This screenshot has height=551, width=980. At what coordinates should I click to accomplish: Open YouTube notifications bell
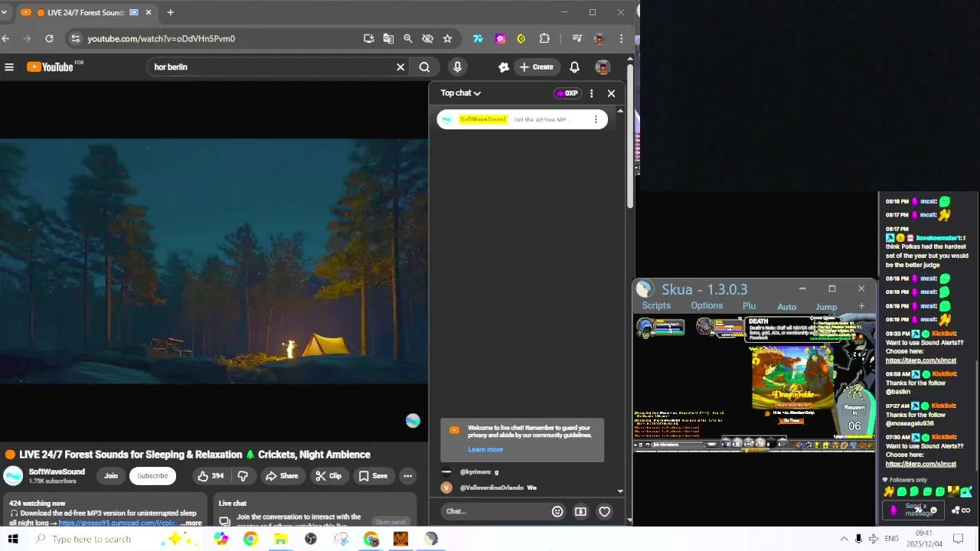tap(574, 67)
